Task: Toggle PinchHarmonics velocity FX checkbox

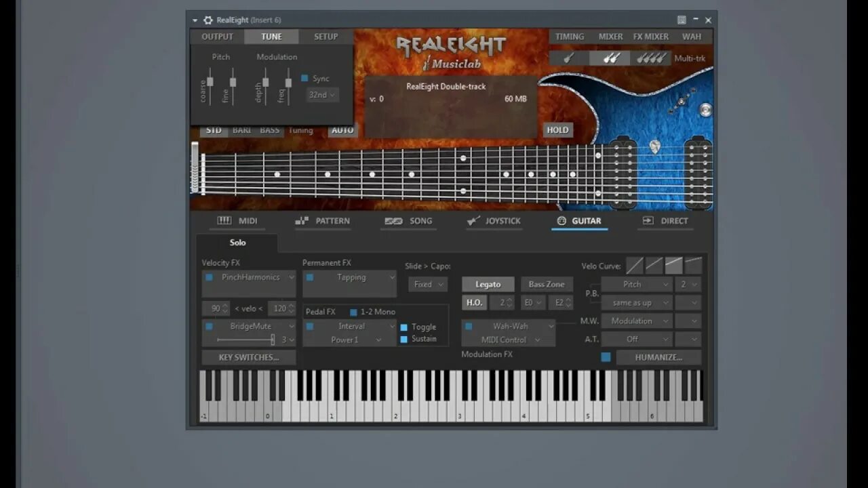Action: point(209,277)
